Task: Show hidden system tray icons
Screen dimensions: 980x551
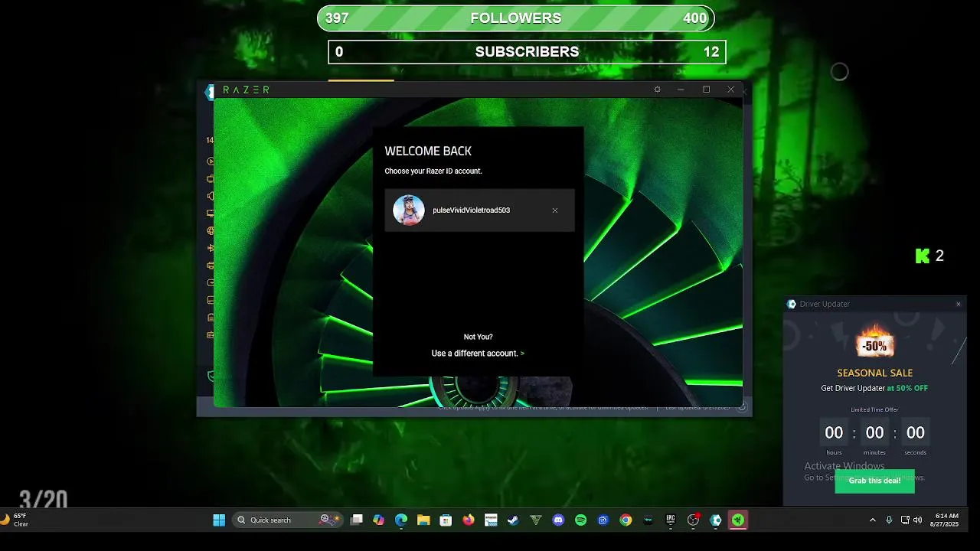Action: click(872, 520)
